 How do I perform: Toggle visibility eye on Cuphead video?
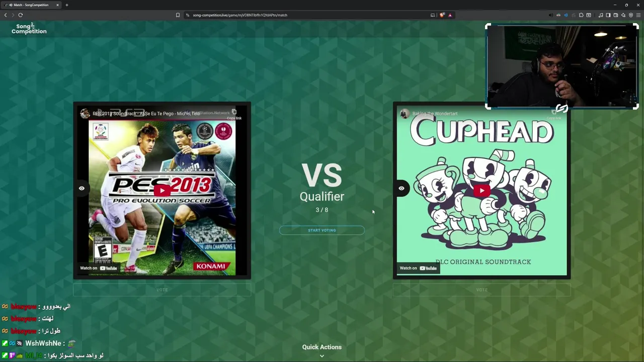pyautogui.click(x=401, y=188)
